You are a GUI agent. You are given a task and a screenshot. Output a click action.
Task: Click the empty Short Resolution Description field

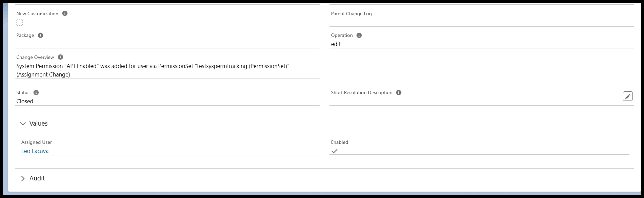coord(441,101)
